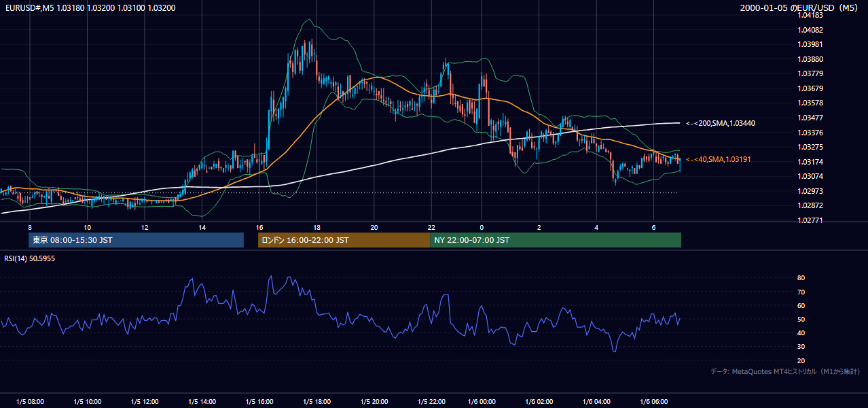868x408 pixels.
Task: Click the ロンドン 16:00-22:00 JST session bar
Action: (344, 240)
